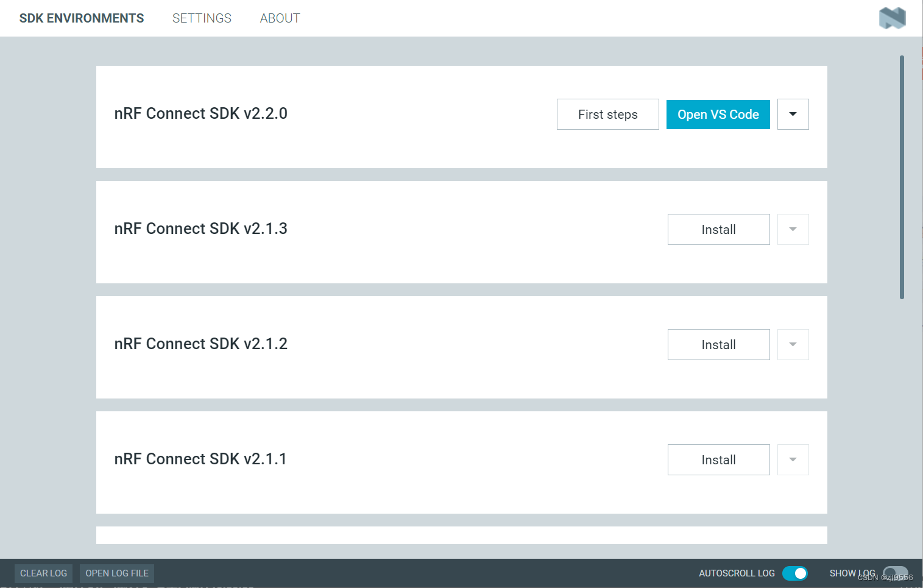The width and height of the screenshot is (923, 588).
Task: Select the nRF Connect SDK v2.1.1 title
Action: (x=200, y=459)
